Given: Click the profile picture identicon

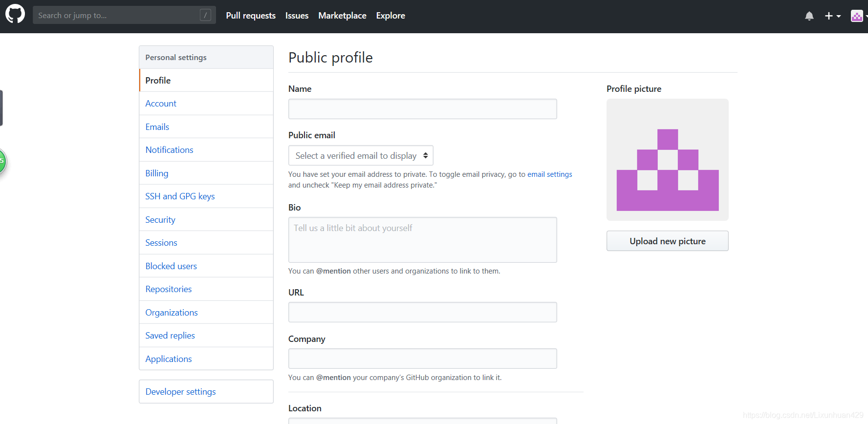Looking at the screenshot, I should pos(668,160).
